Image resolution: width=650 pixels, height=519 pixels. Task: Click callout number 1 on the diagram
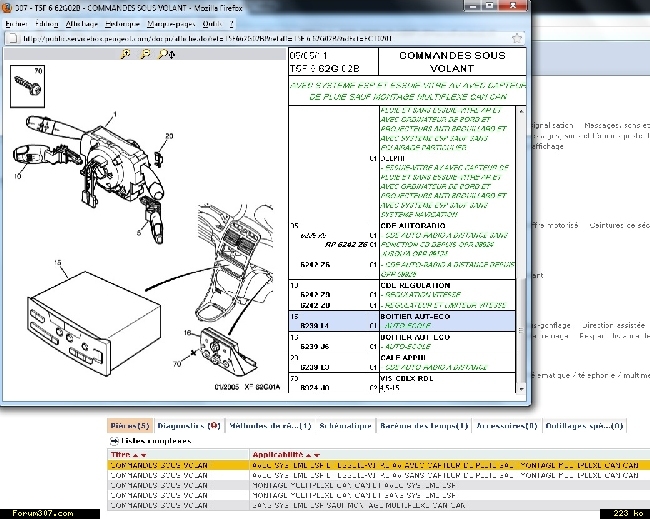[115, 114]
